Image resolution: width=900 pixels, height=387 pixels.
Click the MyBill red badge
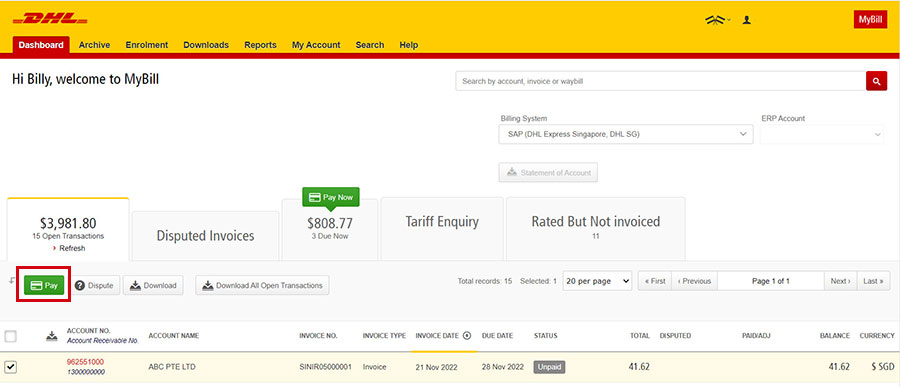coord(870,20)
